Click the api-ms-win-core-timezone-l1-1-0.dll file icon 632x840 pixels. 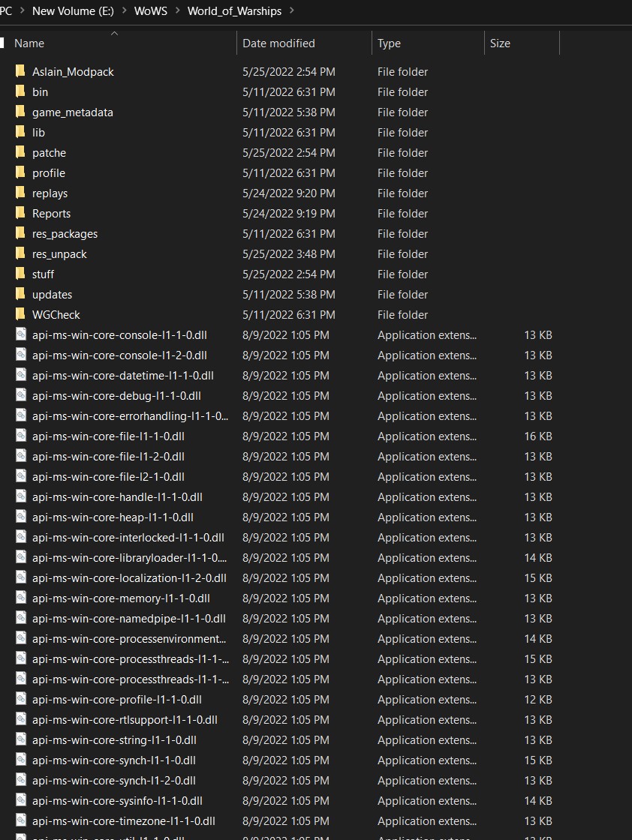(x=21, y=820)
